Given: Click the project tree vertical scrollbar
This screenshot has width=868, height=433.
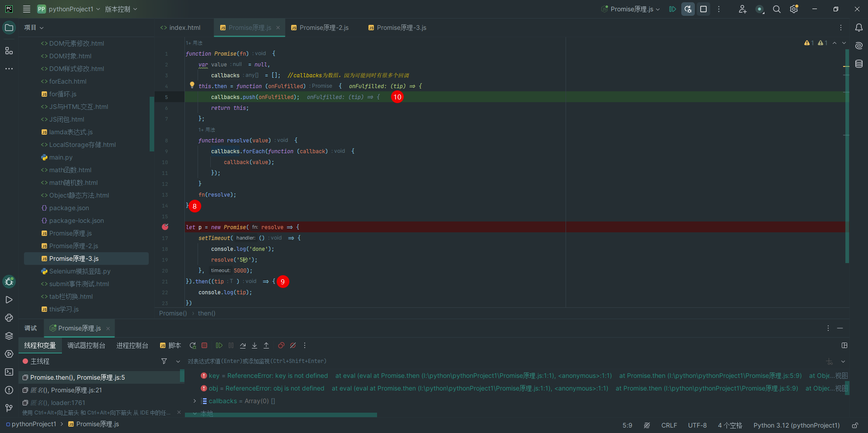Looking at the screenshot, I should [x=151, y=123].
